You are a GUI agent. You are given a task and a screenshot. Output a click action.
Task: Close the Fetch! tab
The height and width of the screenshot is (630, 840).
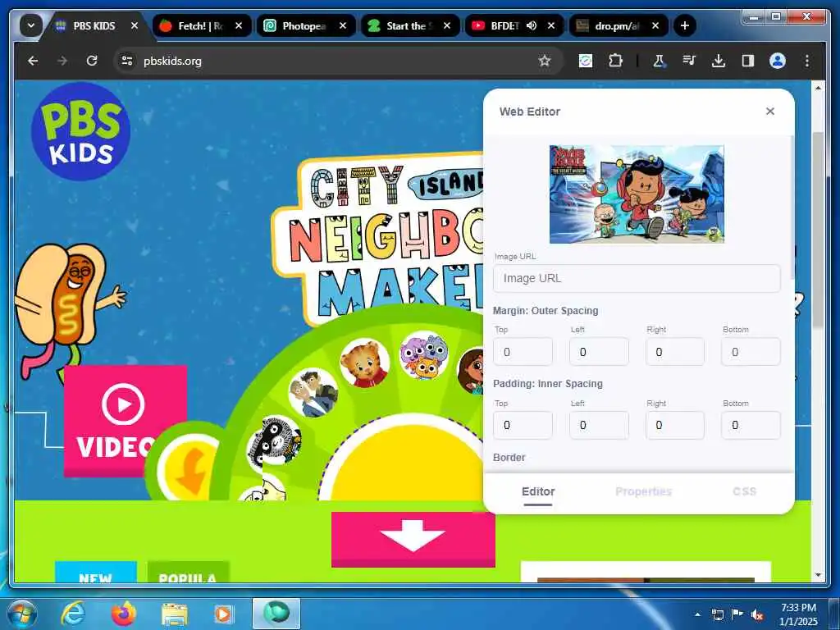pyautogui.click(x=239, y=25)
